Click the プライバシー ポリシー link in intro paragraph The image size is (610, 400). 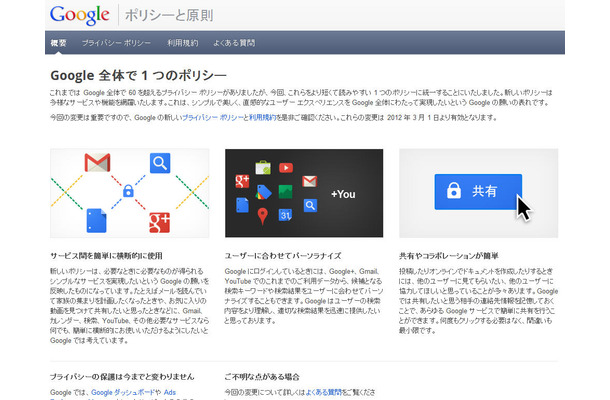pos(213,118)
